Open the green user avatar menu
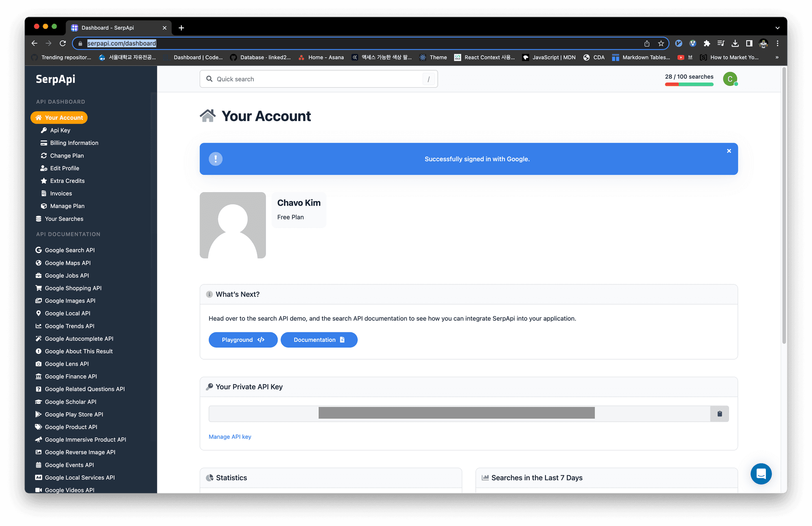 pos(730,79)
